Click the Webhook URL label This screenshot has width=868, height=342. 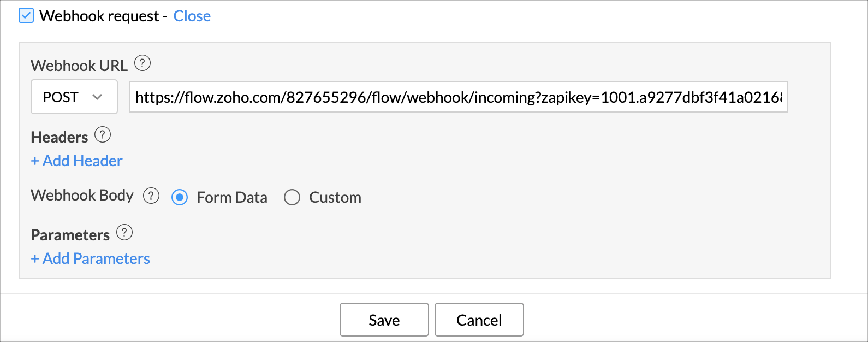coord(79,66)
